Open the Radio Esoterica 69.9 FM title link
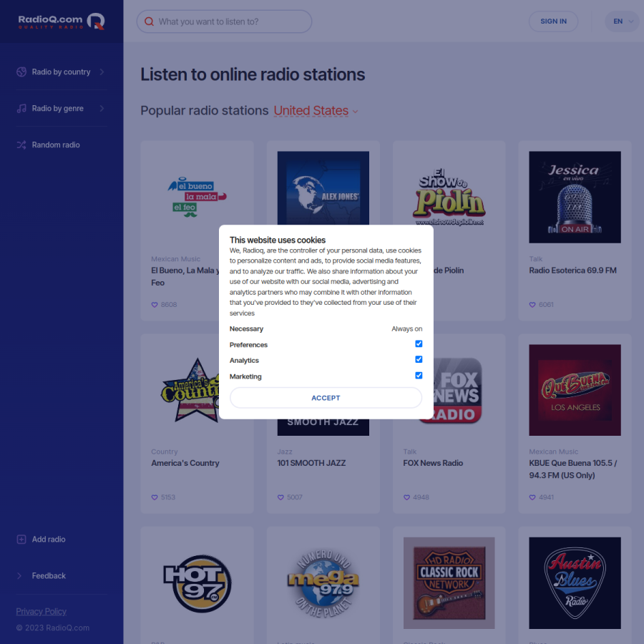 coord(572,270)
